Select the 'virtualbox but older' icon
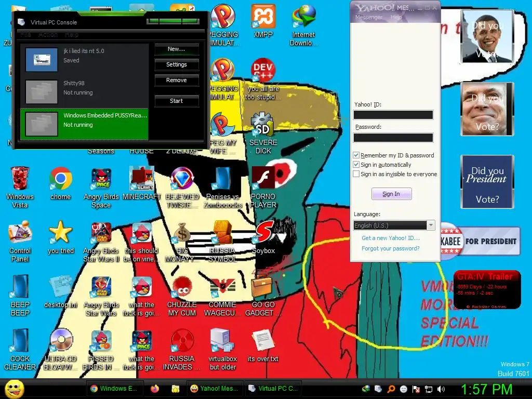Viewport: 532px width, 399px height. [x=222, y=350]
